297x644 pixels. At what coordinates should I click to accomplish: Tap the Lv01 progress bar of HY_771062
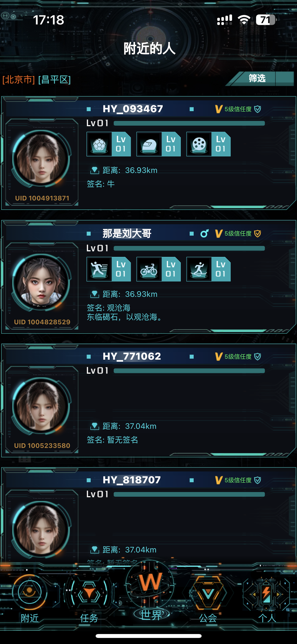(189, 371)
